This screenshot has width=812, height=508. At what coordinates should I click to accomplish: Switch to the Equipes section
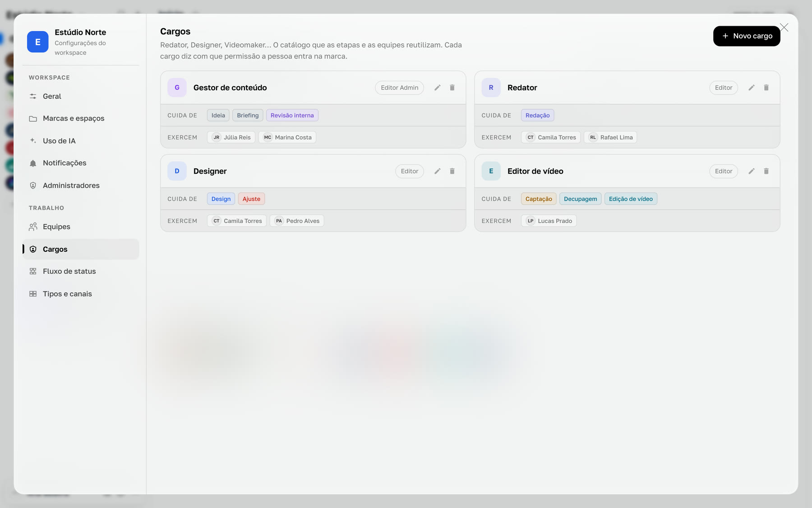click(x=81, y=226)
